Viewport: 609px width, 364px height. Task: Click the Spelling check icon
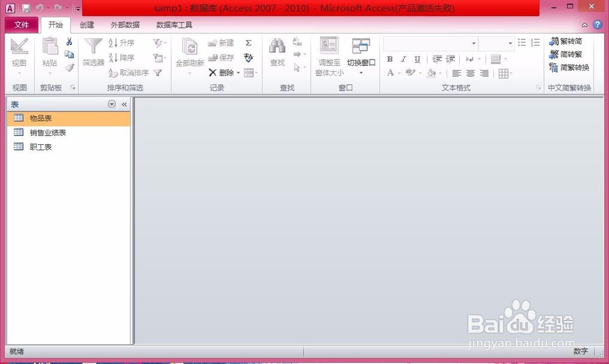pyautogui.click(x=248, y=58)
